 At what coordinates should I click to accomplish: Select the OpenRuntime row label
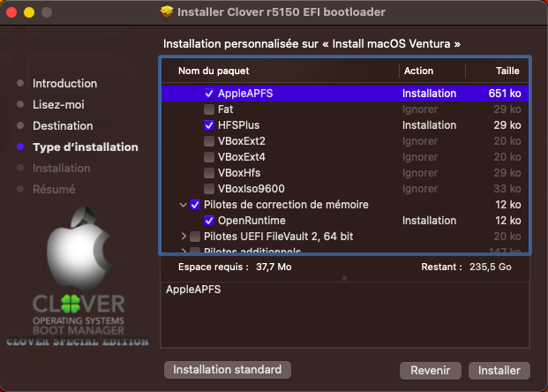tap(251, 221)
